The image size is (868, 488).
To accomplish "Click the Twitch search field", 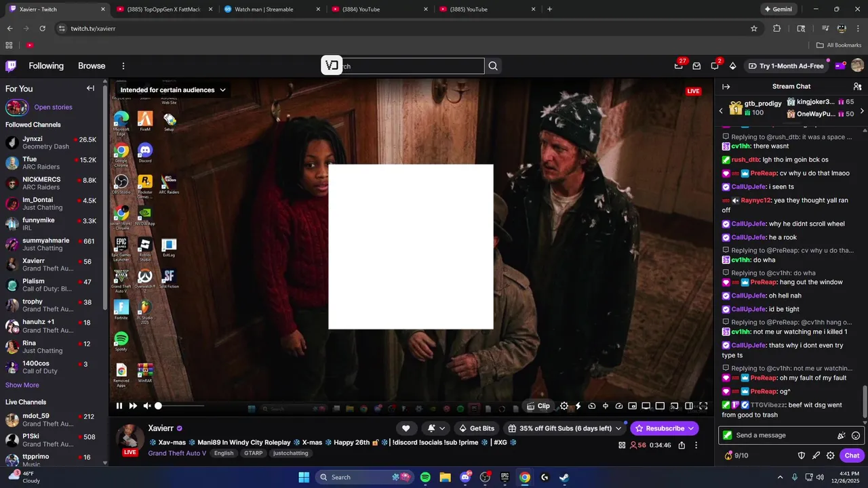I will coord(403,66).
